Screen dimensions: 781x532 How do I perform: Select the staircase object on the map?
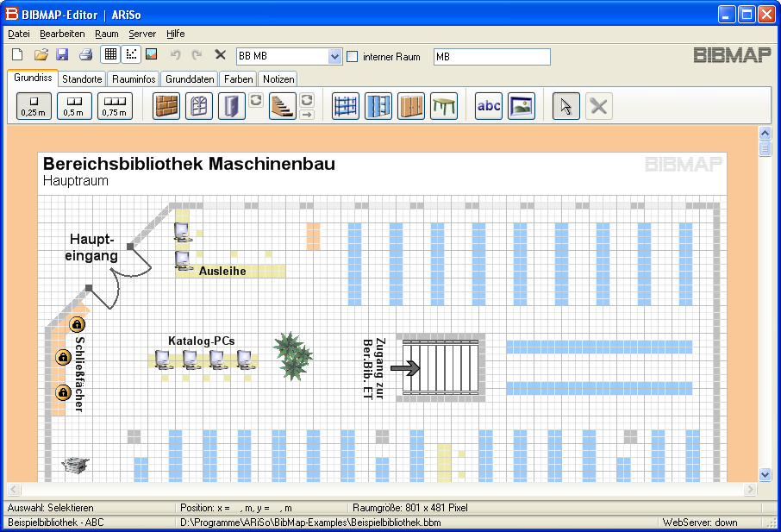[x=440, y=367]
